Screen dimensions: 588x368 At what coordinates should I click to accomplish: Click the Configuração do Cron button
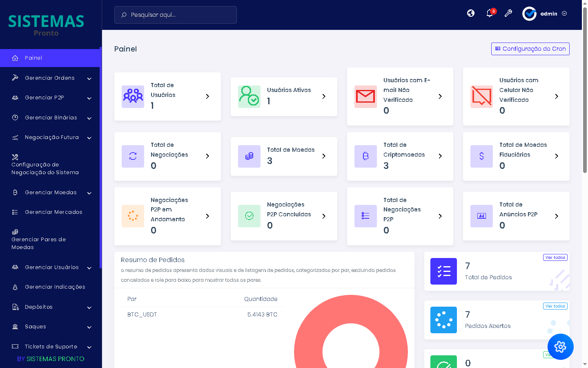point(530,49)
